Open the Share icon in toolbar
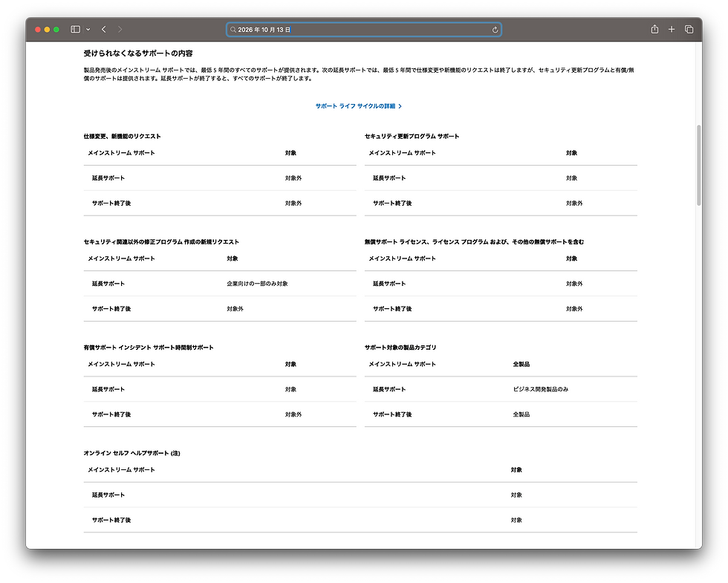The image size is (728, 583). (654, 29)
